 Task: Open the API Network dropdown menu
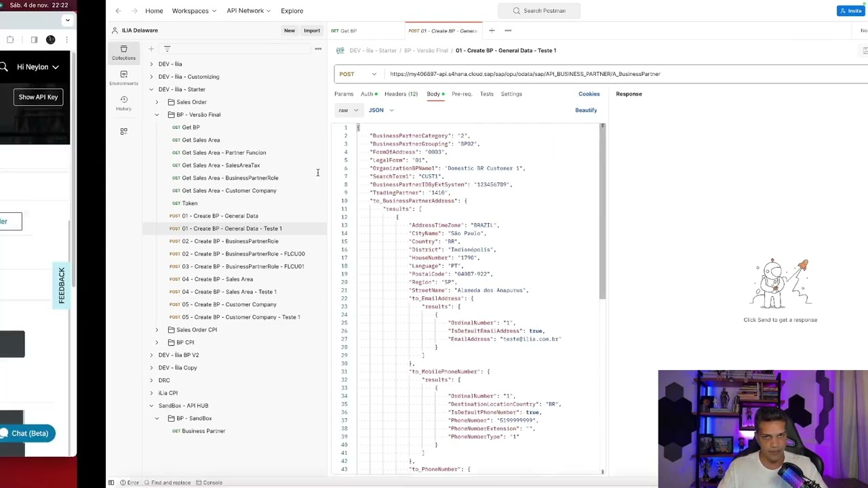click(248, 11)
